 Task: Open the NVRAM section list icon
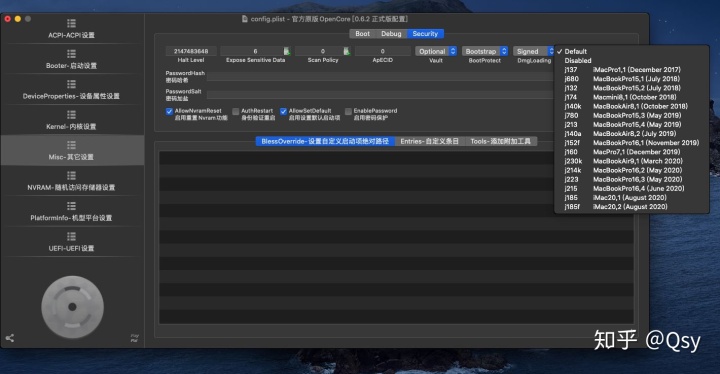tap(71, 176)
